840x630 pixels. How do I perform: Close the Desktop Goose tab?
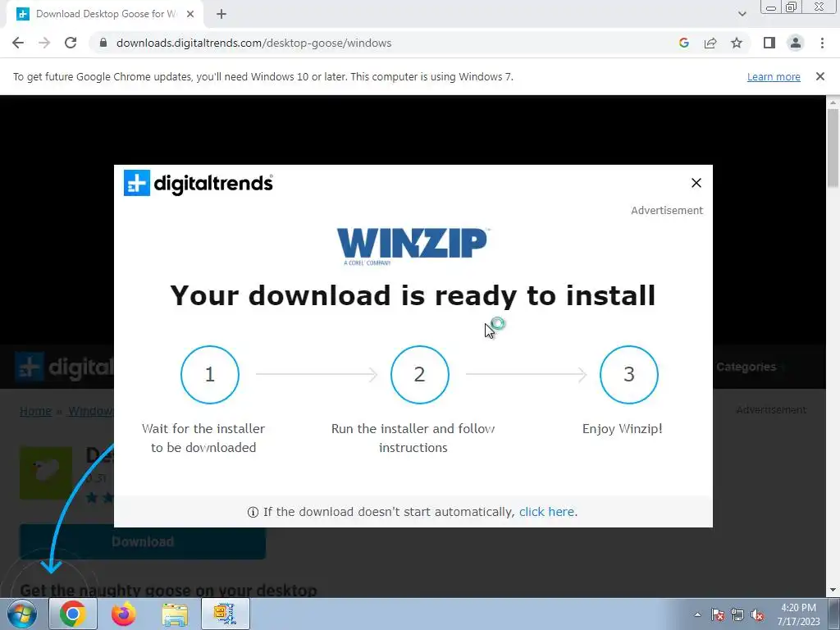coord(190,15)
